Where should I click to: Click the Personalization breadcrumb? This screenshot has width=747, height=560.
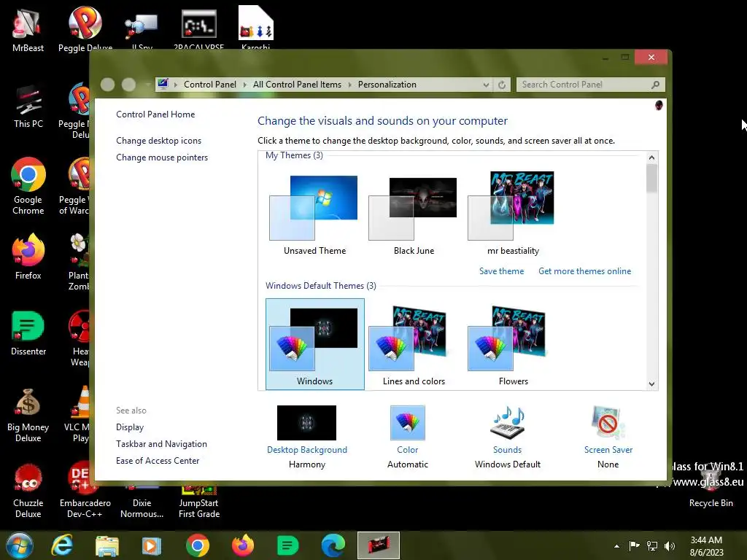coord(387,85)
